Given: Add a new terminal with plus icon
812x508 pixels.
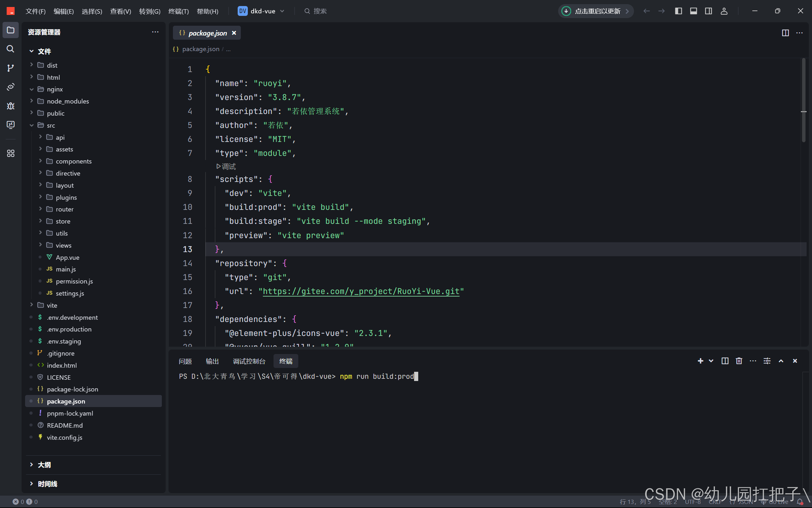Looking at the screenshot, I should (x=700, y=361).
